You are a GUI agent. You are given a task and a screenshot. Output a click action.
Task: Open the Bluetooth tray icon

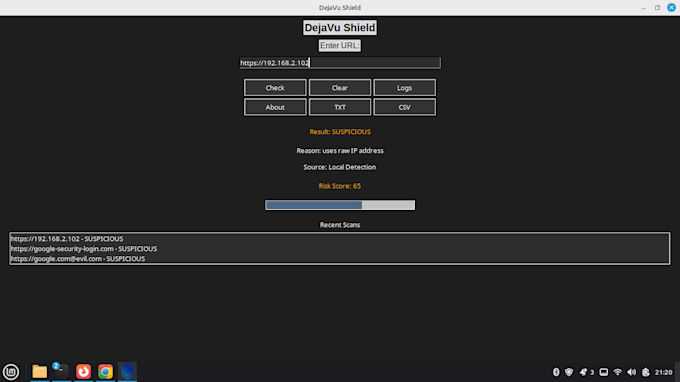pos(556,372)
